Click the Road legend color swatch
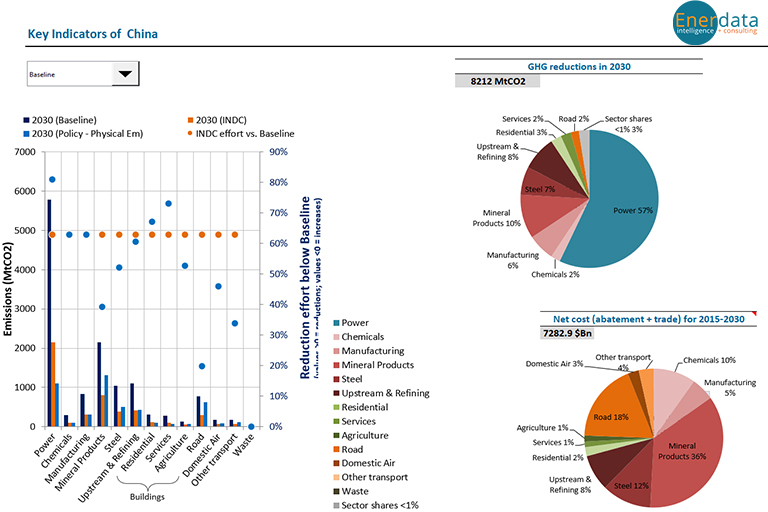The image size is (768, 512). tap(334, 449)
